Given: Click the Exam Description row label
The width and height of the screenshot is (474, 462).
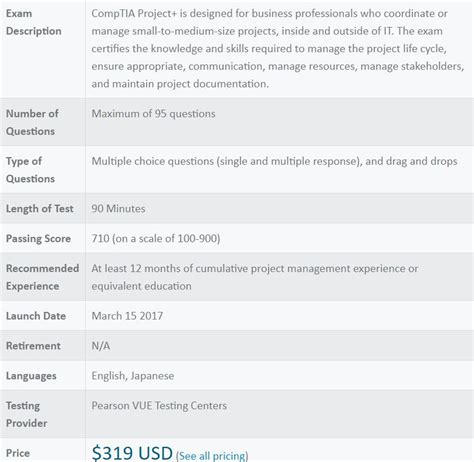Looking at the screenshot, I should click(34, 22).
